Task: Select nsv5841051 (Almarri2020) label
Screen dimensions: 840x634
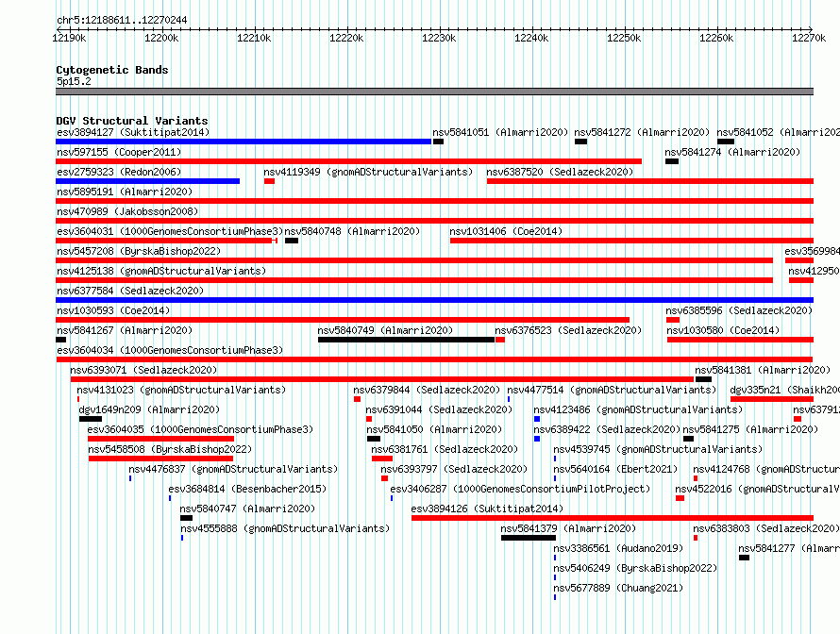Action: (500, 132)
